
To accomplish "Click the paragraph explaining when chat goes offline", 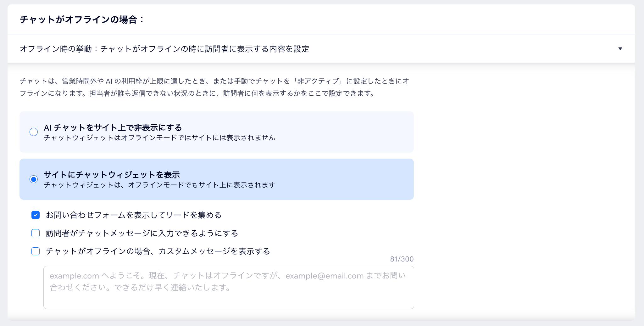I will (x=214, y=87).
